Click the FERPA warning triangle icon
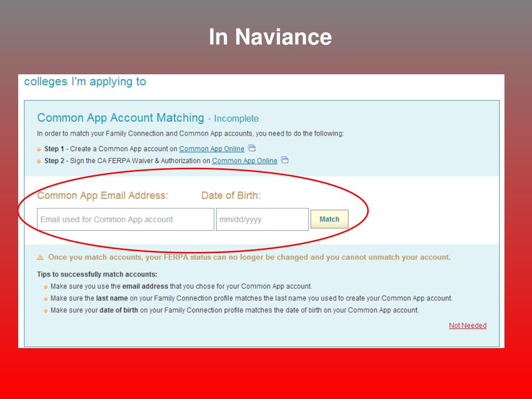This screenshot has width=532, height=399. (40, 257)
